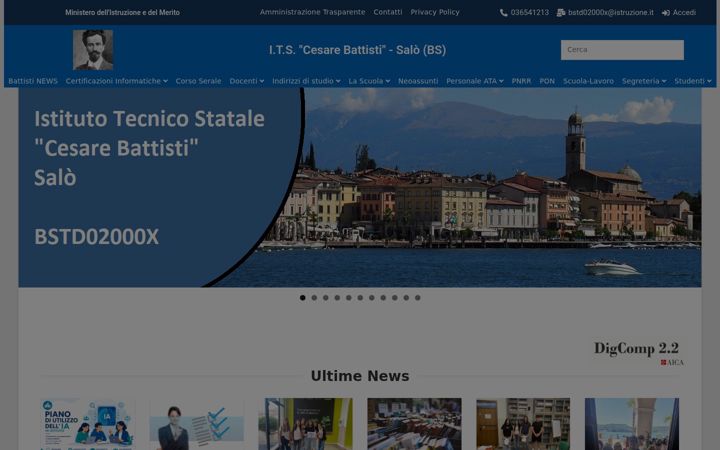Open the Contatti link
Viewport: 720px width, 450px height.
click(x=388, y=12)
